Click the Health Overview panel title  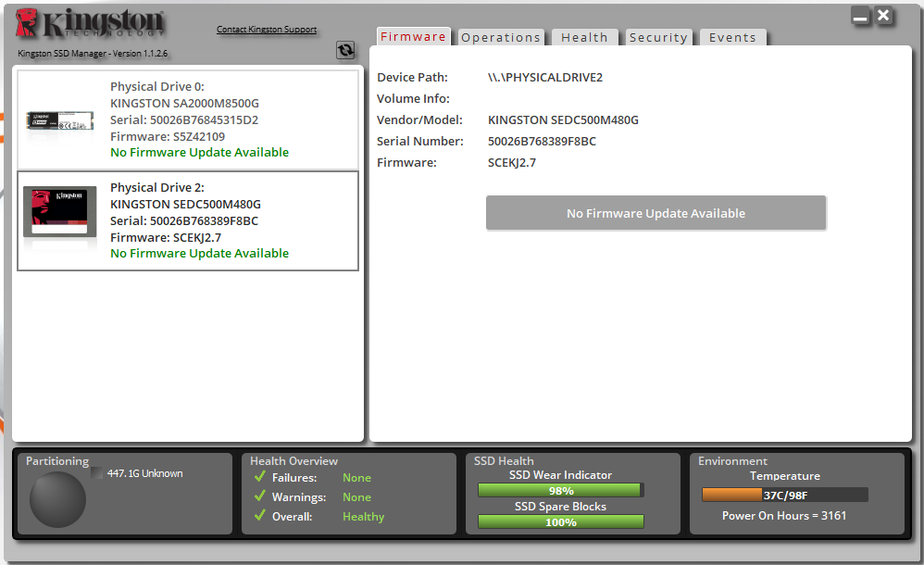tap(293, 460)
